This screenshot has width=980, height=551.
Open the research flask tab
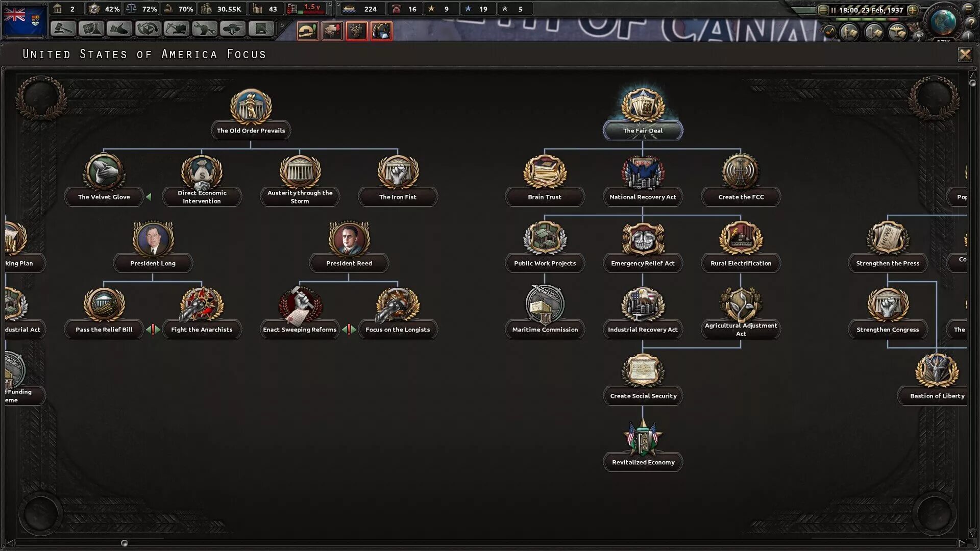(91, 29)
